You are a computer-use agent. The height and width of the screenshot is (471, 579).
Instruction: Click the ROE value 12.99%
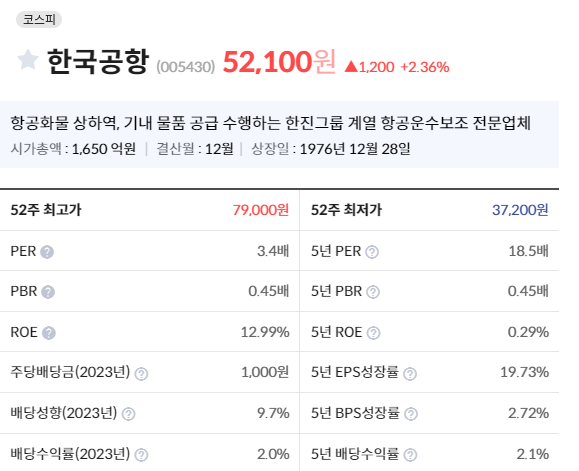click(265, 332)
